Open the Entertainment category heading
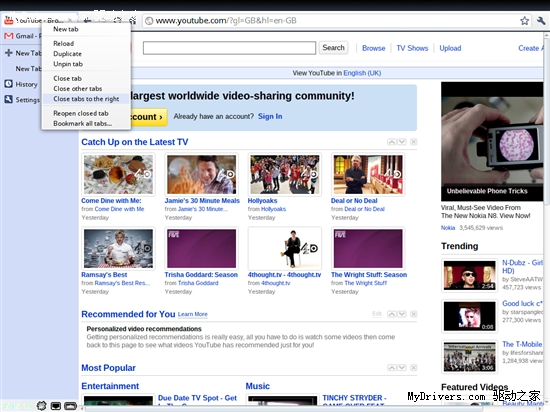The height and width of the screenshot is (412, 550). coord(110,386)
